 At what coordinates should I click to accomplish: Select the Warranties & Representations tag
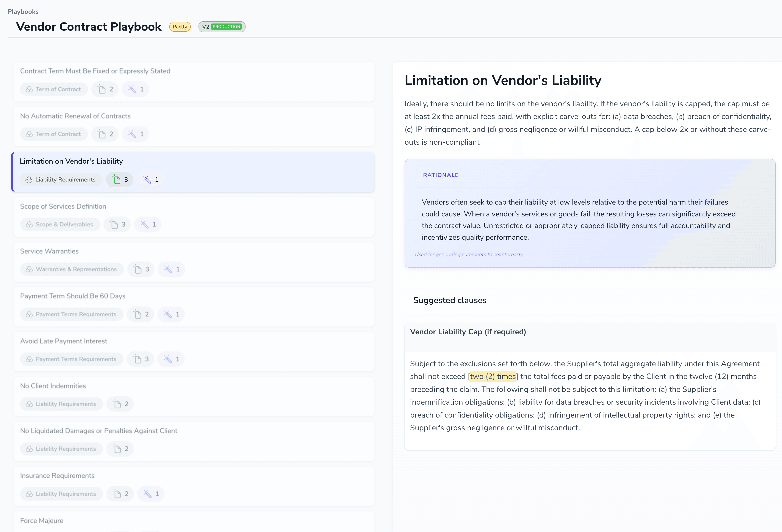click(x=72, y=269)
